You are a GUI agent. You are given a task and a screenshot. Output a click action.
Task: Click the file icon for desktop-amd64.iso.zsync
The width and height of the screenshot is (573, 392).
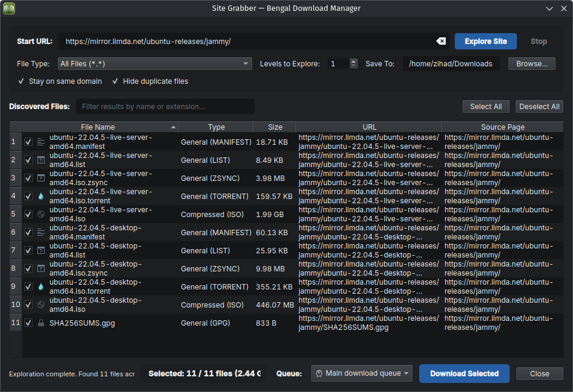point(41,268)
